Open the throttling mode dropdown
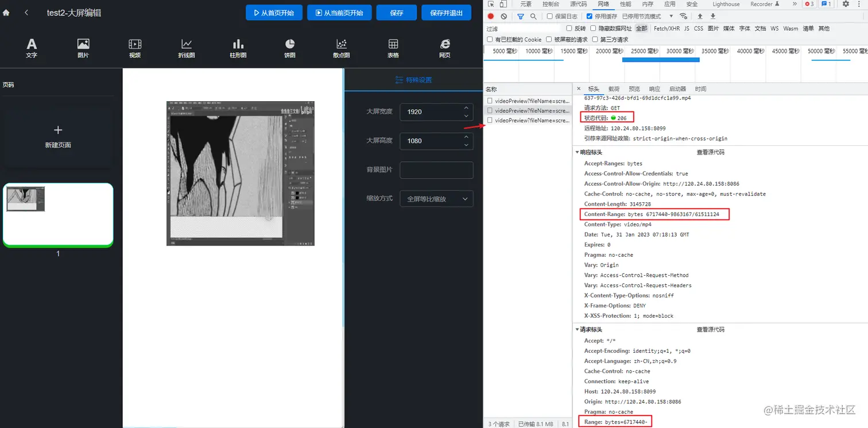868x428 pixels. point(648,17)
